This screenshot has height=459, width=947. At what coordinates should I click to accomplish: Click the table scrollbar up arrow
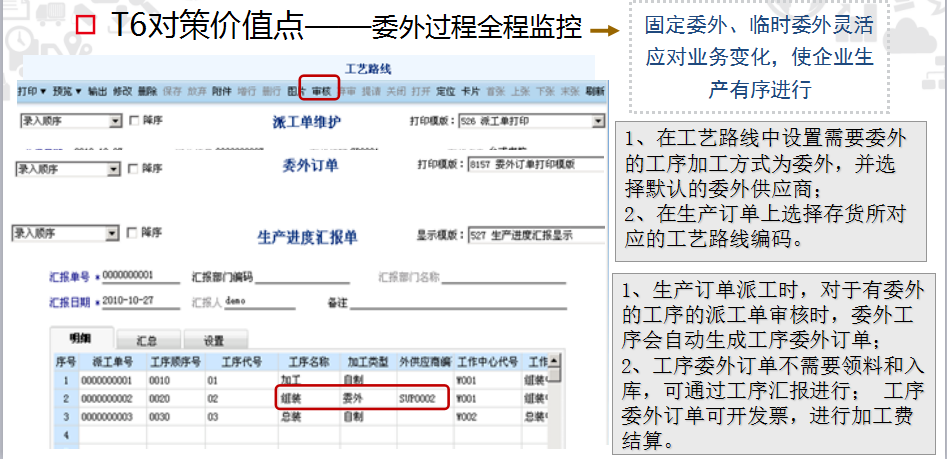tap(554, 361)
